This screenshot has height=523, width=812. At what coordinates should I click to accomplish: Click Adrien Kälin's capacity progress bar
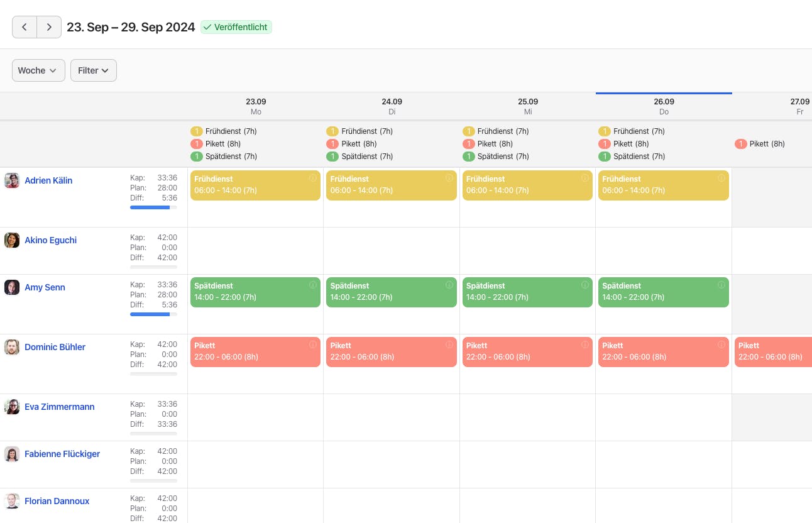(x=153, y=207)
